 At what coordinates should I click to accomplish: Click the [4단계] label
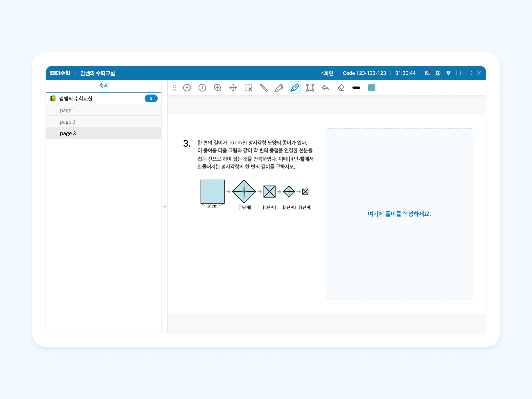305,207
